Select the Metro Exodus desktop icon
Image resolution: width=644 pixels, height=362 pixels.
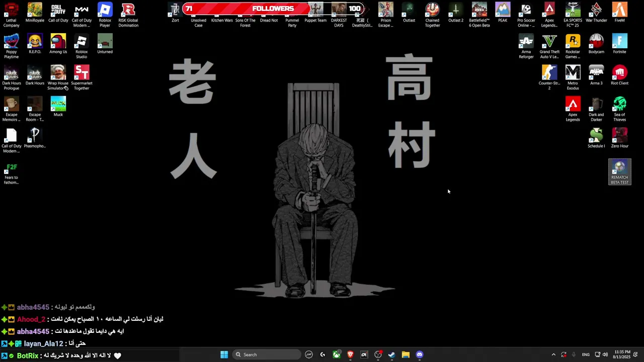coord(573,77)
